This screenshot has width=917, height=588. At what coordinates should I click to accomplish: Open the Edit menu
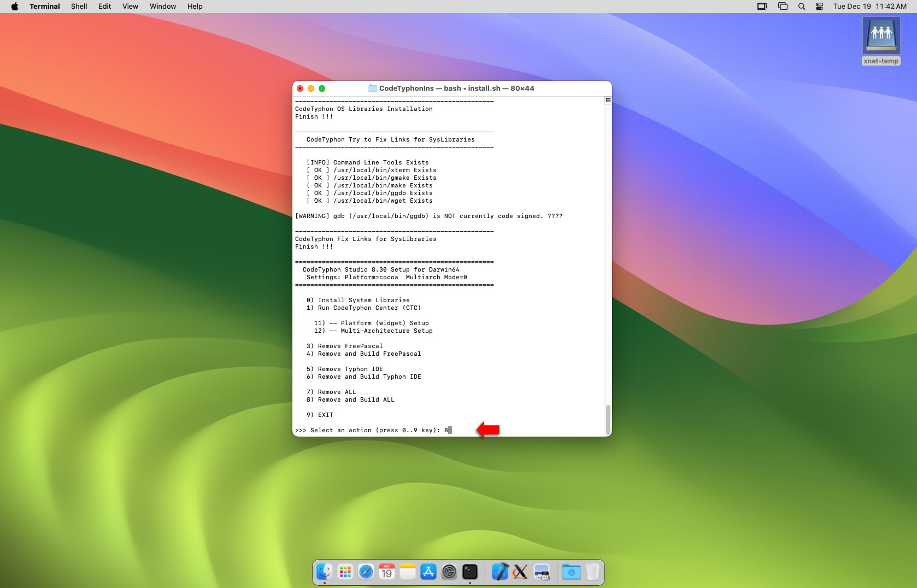(x=104, y=7)
